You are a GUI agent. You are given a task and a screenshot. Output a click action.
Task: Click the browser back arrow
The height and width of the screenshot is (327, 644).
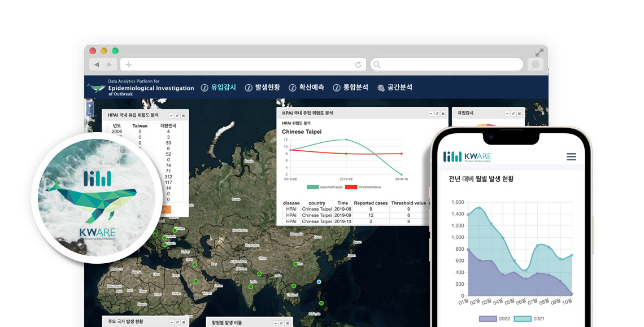click(97, 64)
